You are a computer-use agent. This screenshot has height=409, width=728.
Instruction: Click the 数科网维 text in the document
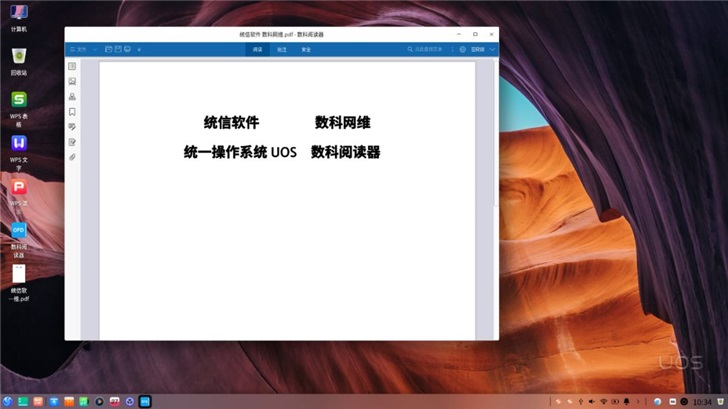point(343,123)
